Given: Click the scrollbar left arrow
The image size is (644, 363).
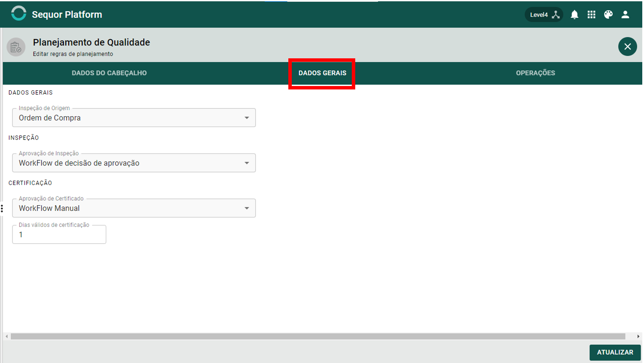Looking at the screenshot, I should point(6,336).
